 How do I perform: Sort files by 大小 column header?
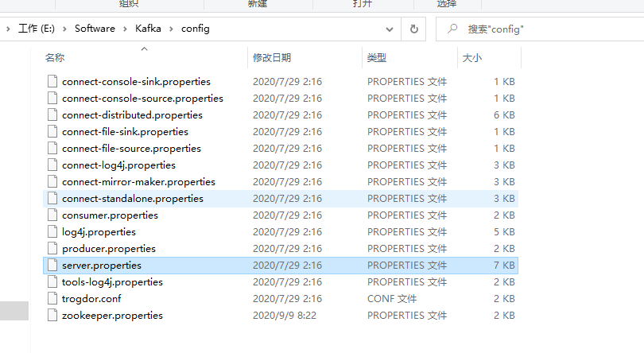click(x=472, y=57)
